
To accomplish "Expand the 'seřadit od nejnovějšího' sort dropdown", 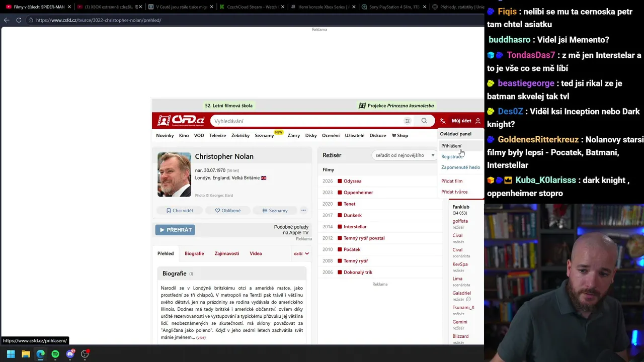I will point(405,155).
